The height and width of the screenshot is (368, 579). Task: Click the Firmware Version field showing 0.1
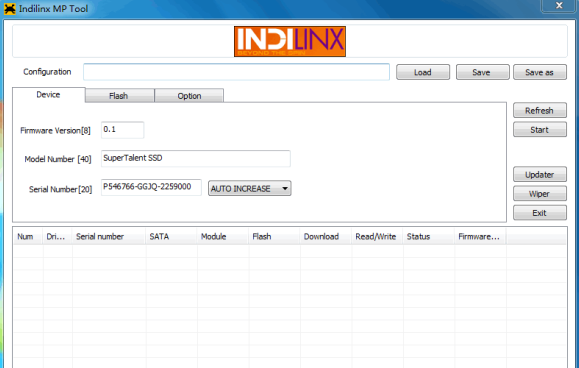(123, 130)
